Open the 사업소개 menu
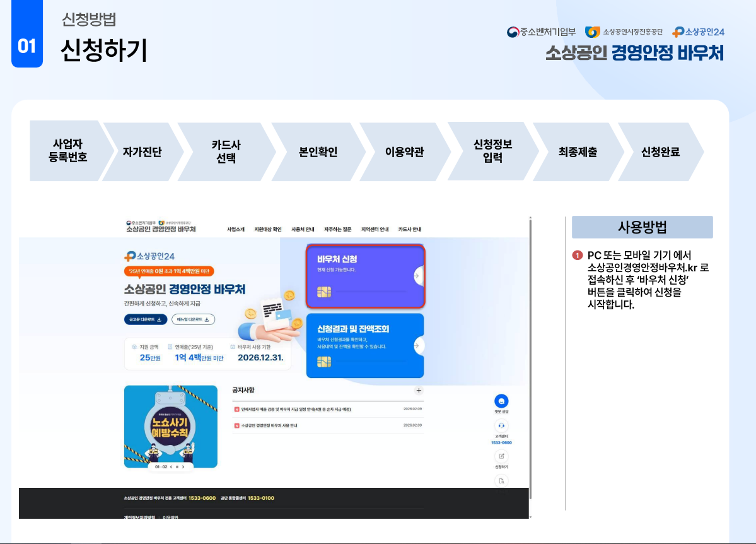 point(236,229)
